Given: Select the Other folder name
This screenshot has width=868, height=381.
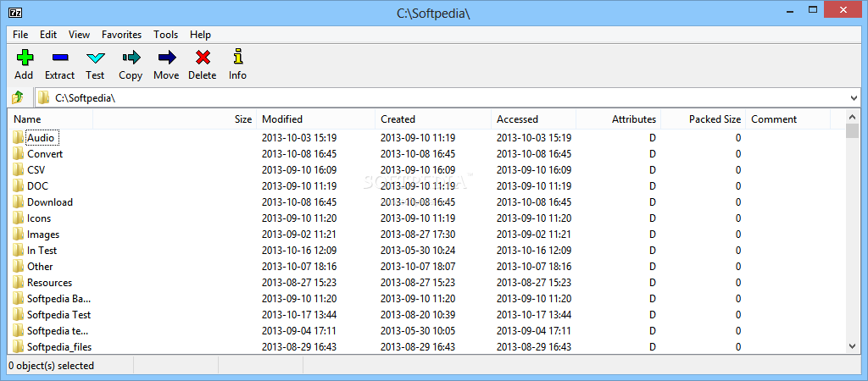Looking at the screenshot, I should coord(40,266).
